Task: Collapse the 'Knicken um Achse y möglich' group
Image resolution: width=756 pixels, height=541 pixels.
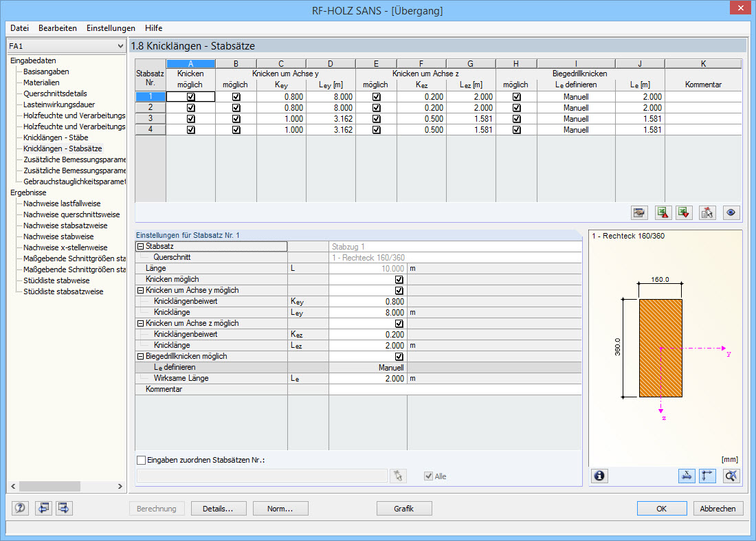Action: point(140,291)
